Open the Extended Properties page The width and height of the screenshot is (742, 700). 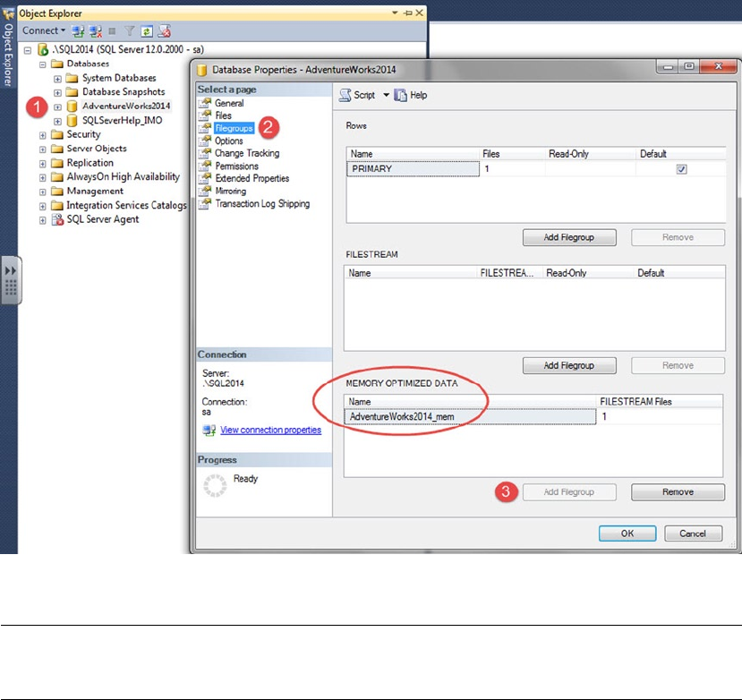252,178
